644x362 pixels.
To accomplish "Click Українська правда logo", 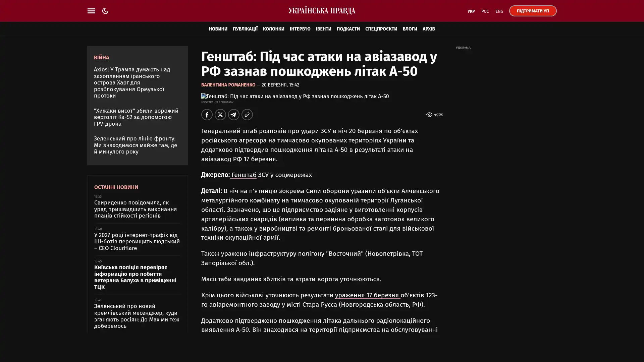I will [322, 11].
